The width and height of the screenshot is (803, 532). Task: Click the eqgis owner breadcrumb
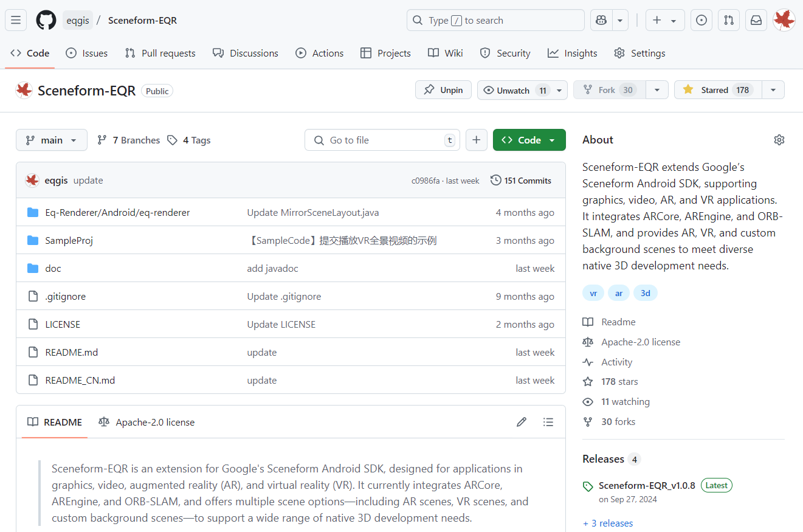click(78, 20)
